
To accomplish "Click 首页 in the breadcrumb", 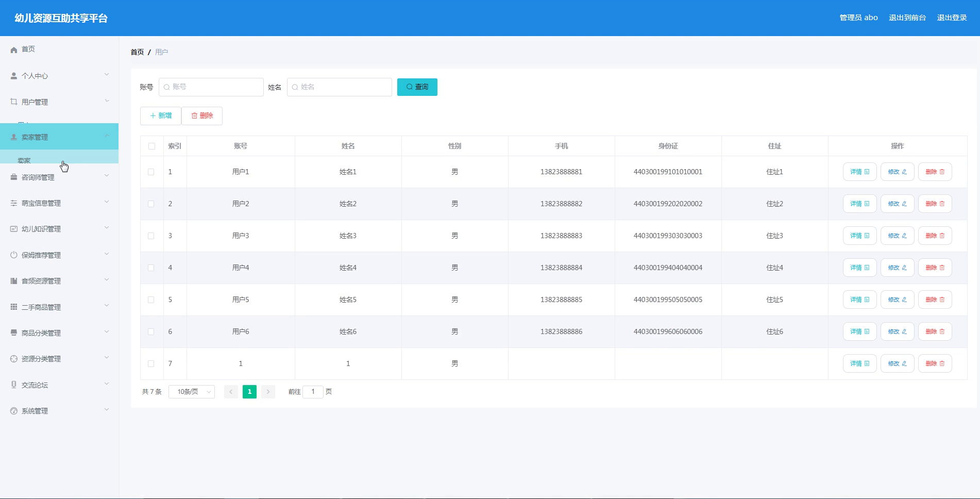I will pos(137,52).
